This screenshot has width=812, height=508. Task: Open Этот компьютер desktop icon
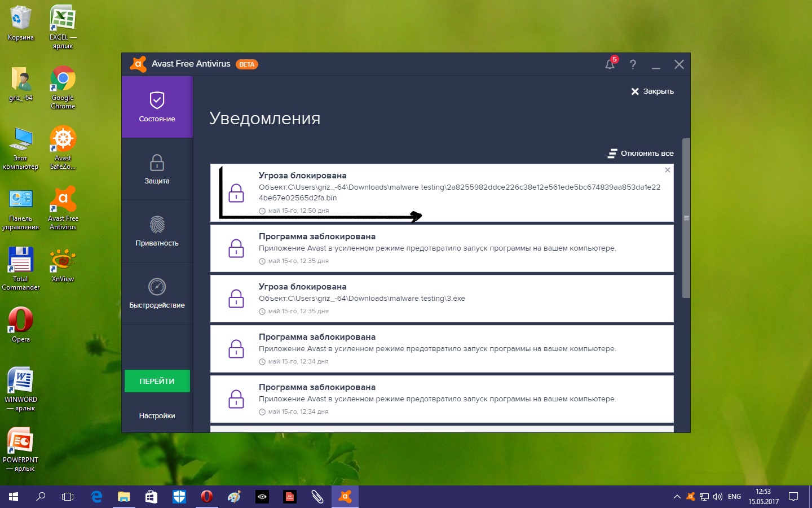pyautogui.click(x=21, y=148)
